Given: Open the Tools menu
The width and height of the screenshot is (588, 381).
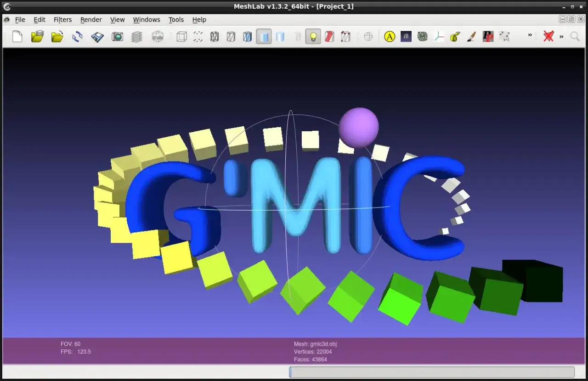Looking at the screenshot, I should click(176, 20).
